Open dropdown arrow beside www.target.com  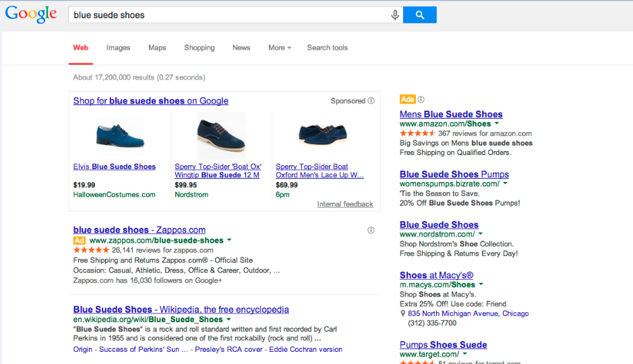[x=464, y=354]
